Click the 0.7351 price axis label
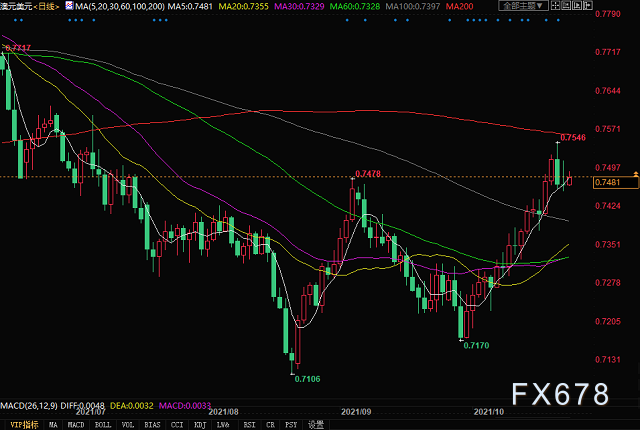This screenshot has height=430, width=640. 608,244
